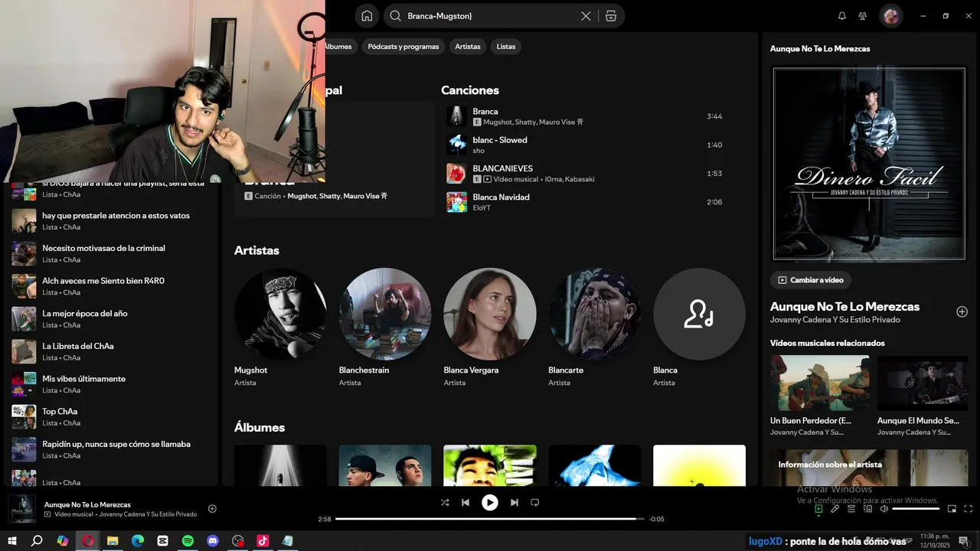
Task: Open playlist 'Top ChAa'
Action: tap(111, 416)
